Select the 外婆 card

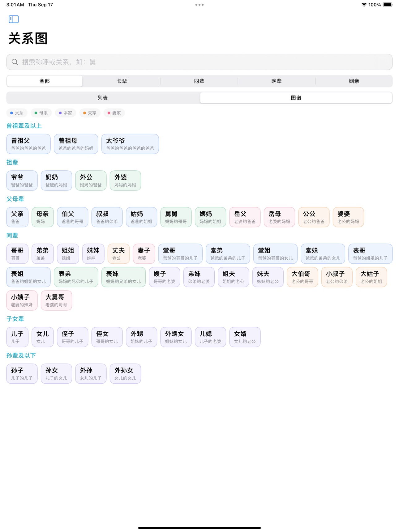[x=125, y=181]
